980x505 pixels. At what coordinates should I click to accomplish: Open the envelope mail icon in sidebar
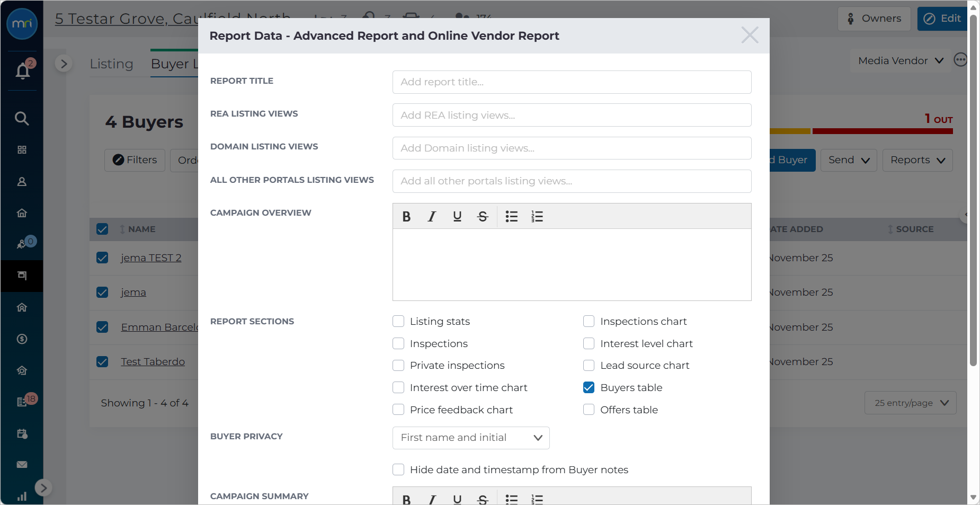click(x=22, y=465)
